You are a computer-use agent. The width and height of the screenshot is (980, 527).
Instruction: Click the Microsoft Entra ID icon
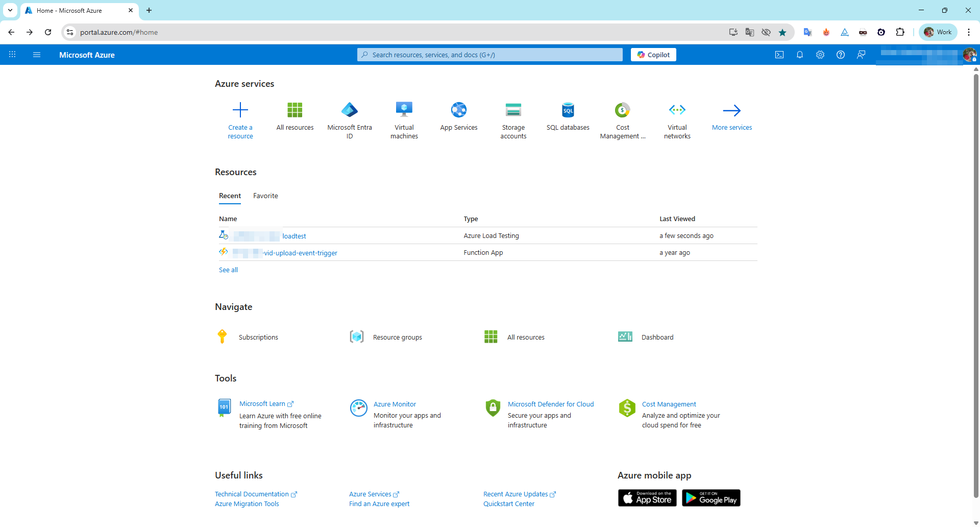350,110
